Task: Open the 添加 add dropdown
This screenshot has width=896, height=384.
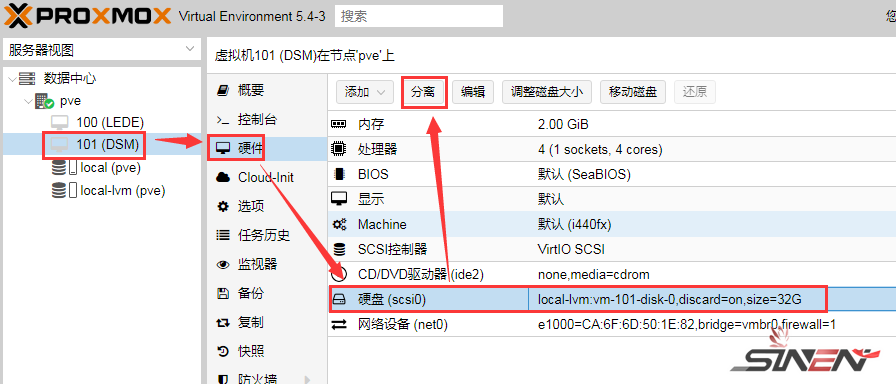Action: (365, 92)
